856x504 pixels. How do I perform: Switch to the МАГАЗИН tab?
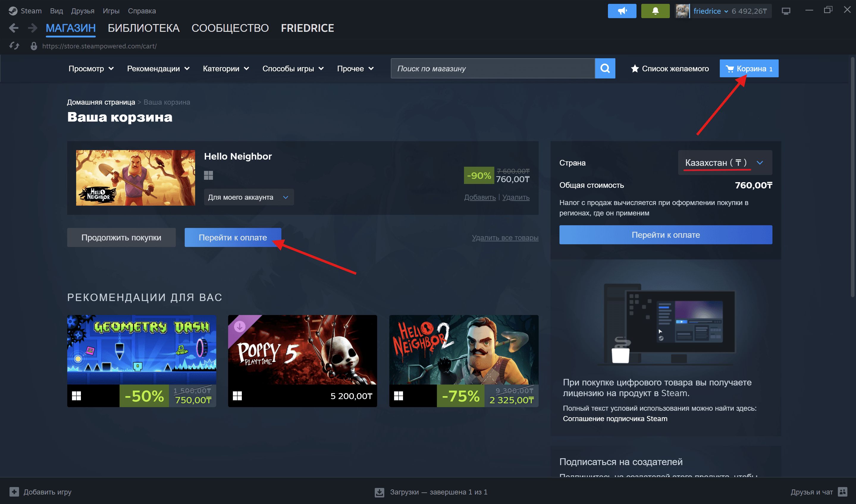click(x=71, y=28)
